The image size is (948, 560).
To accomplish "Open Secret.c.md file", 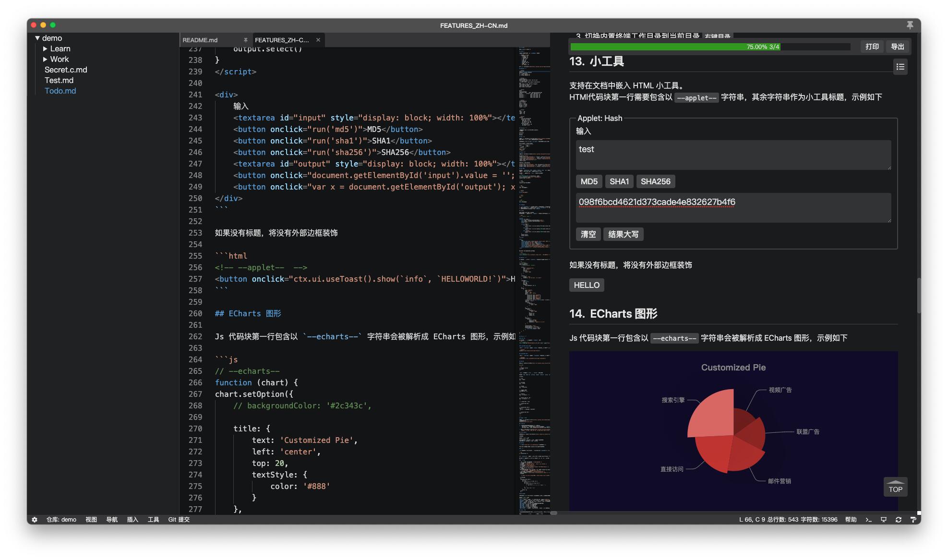I will 66,70.
